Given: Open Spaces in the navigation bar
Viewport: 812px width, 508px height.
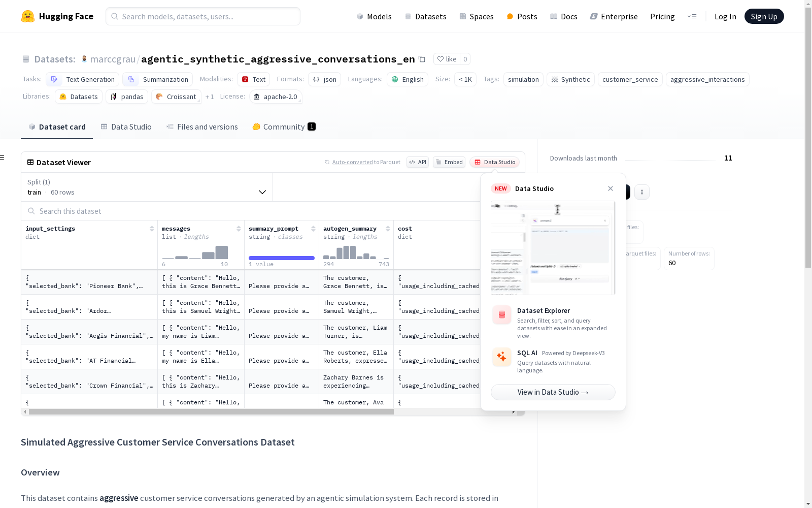Looking at the screenshot, I should pyautogui.click(x=477, y=16).
